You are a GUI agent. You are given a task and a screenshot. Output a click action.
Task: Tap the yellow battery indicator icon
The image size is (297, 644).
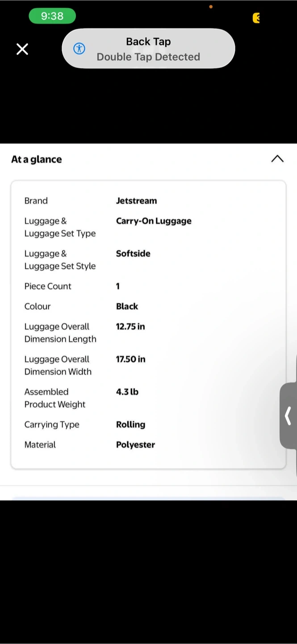(x=256, y=18)
